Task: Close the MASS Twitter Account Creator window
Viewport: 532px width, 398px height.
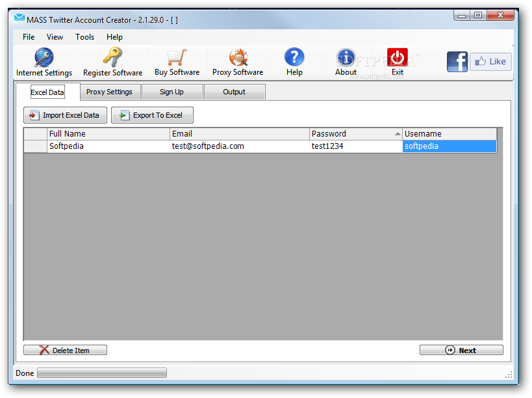Action: click(500, 15)
